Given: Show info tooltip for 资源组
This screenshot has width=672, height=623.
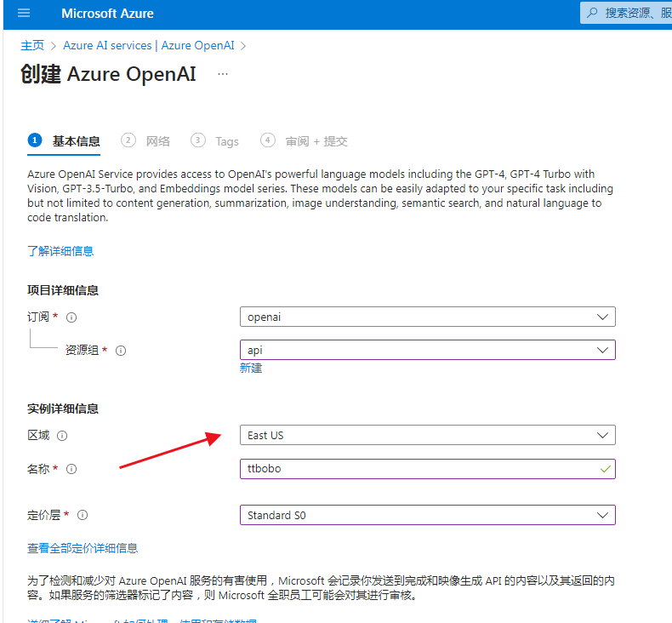Looking at the screenshot, I should 121,351.
